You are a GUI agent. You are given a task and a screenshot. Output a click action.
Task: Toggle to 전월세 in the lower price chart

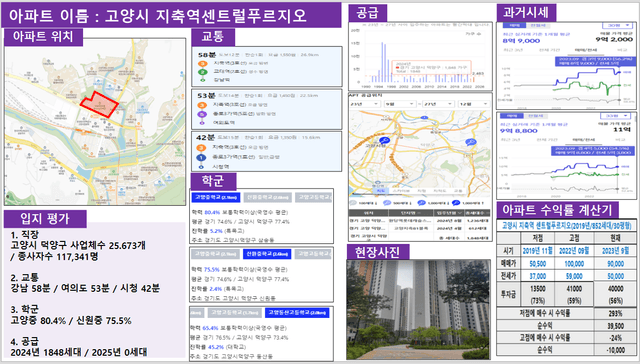click(x=535, y=116)
